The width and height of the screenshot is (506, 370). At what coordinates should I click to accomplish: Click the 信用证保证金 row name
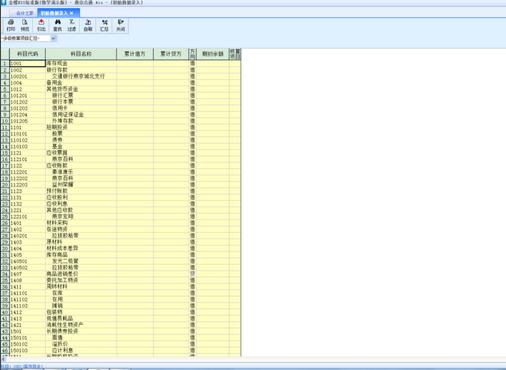(x=81, y=115)
